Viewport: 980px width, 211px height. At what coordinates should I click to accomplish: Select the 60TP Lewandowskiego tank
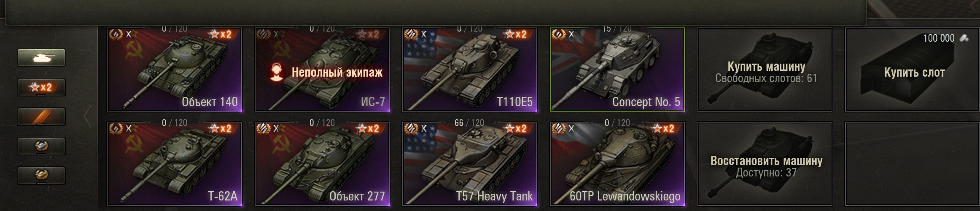coord(618,164)
